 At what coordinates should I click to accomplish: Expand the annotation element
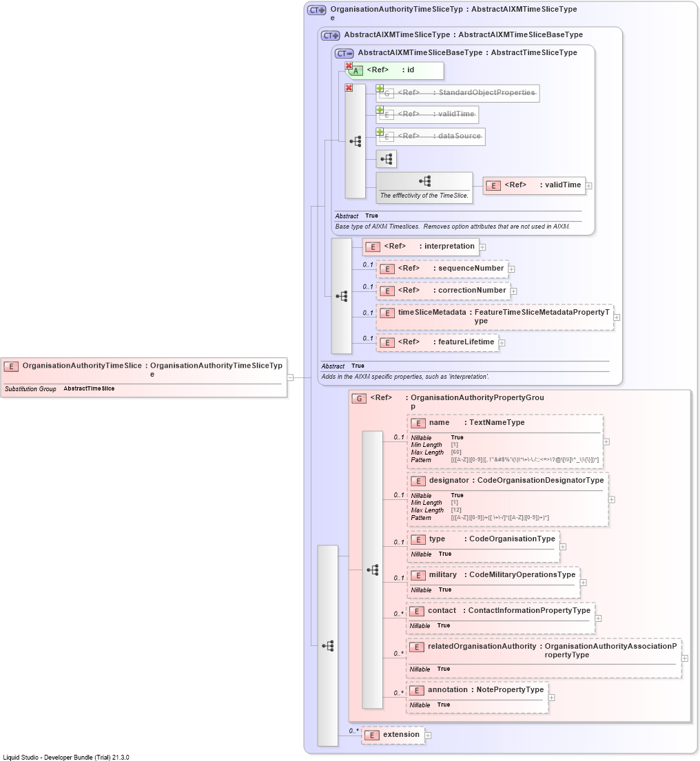pos(551,698)
